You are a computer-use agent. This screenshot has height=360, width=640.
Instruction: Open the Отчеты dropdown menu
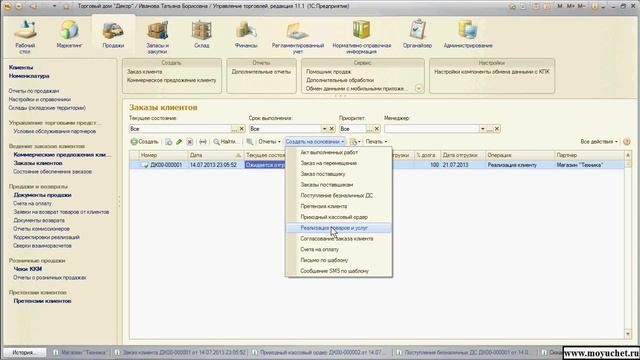[269, 142]
